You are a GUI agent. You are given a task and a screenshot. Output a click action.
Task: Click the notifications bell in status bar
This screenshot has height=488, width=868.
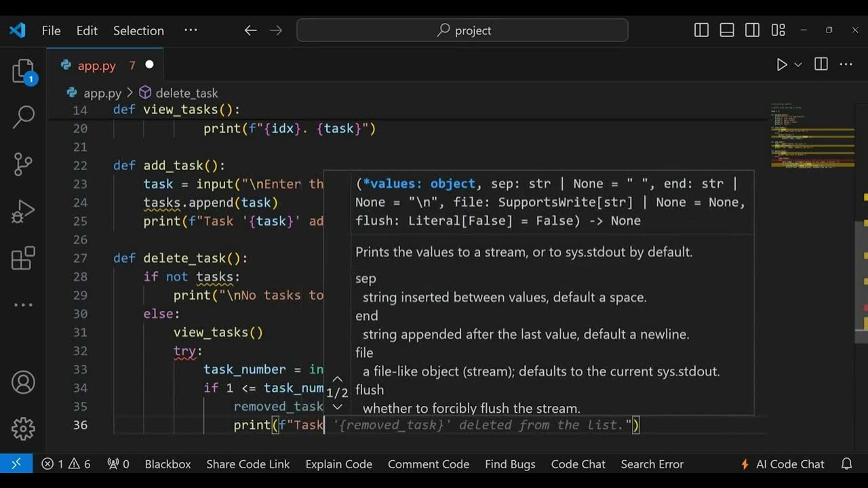[846, 464]
